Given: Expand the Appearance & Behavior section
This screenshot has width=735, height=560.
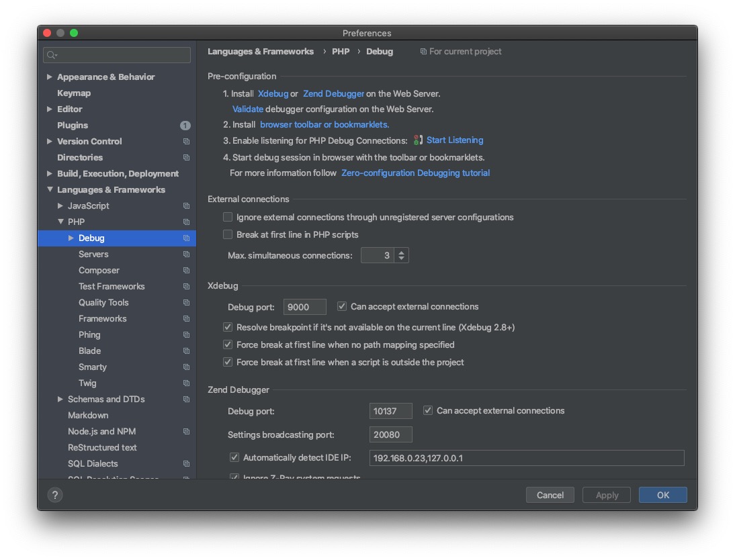Looking at the screenshot, I should click(x=49, y=77).
